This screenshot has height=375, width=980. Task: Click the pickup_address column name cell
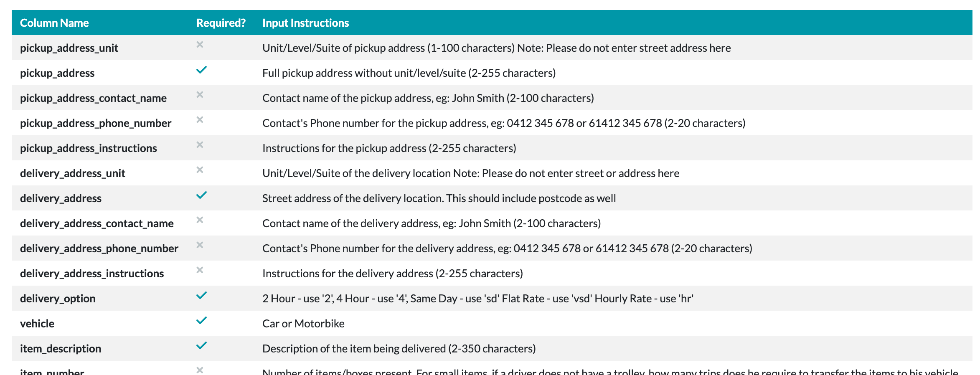[x=57, y=73]
